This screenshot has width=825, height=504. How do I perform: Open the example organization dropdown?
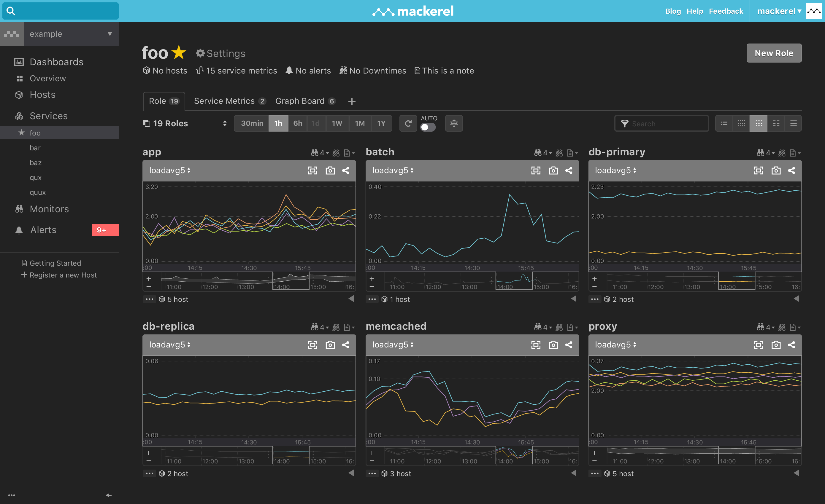[71, 34]
